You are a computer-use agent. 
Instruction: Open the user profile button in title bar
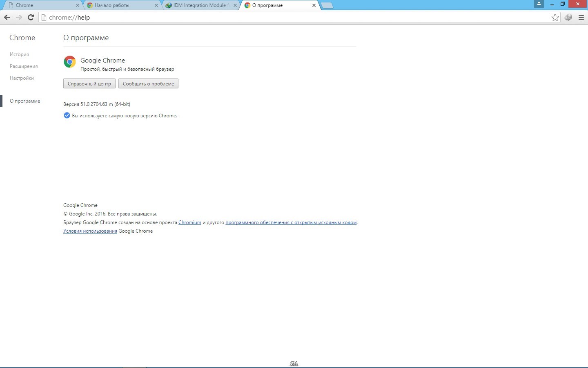539,4
